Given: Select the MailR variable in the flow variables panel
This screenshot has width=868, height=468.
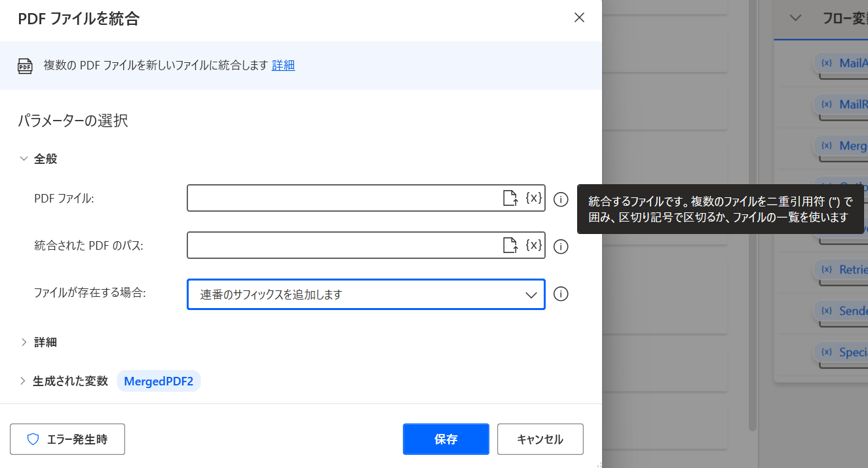Looking at the screenshot, I should 841,105.
